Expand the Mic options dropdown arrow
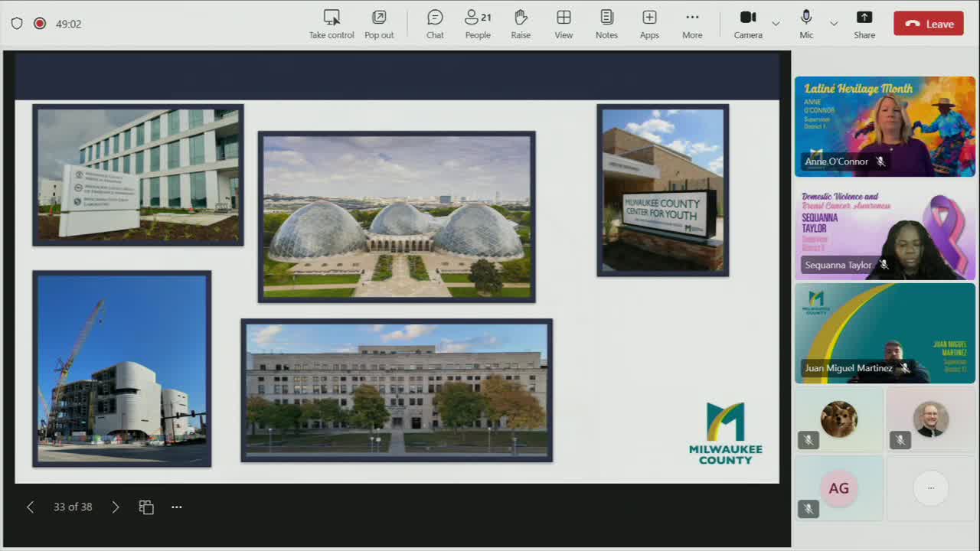 [834, 24]
